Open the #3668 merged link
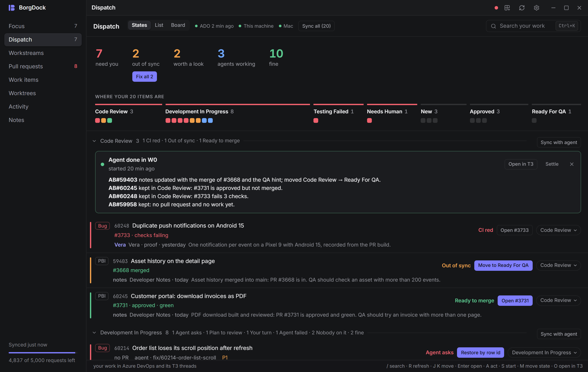588x372 pixels. [131, 270]
